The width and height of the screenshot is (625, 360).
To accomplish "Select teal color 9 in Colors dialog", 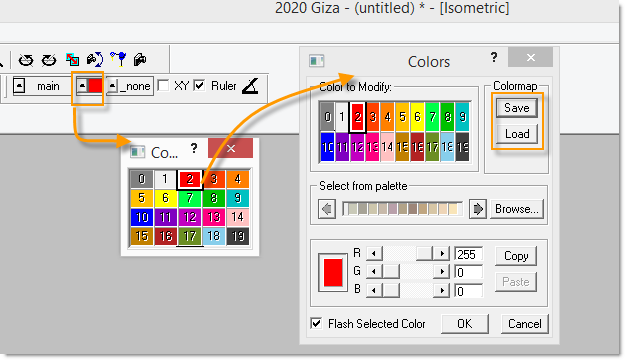I will (x=462, y=117).
